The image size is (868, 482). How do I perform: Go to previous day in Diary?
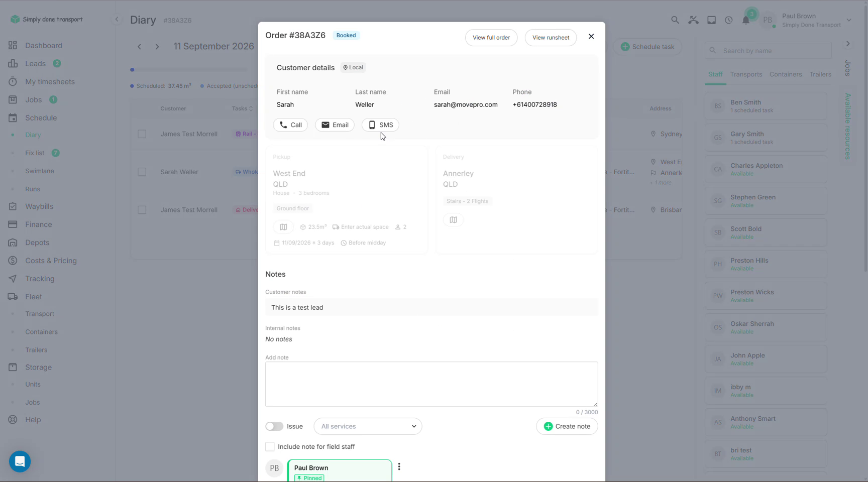[x=139, y=47]
